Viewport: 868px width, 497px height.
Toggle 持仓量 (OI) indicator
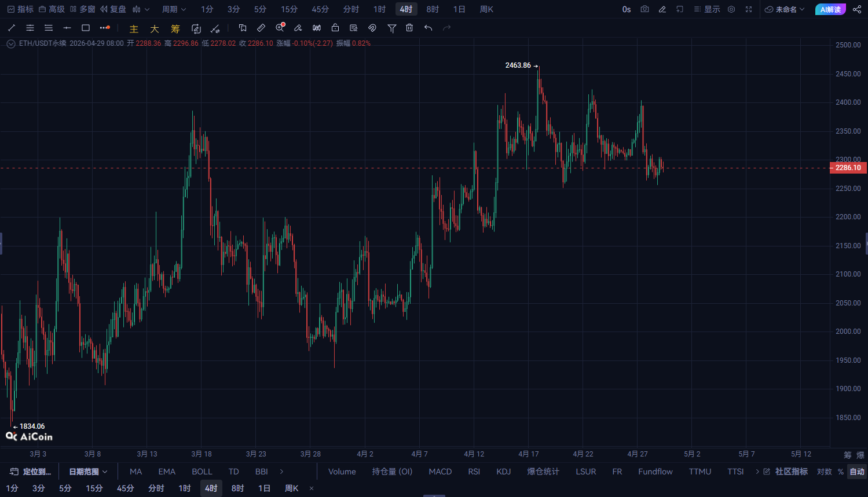tap(392, 472)
